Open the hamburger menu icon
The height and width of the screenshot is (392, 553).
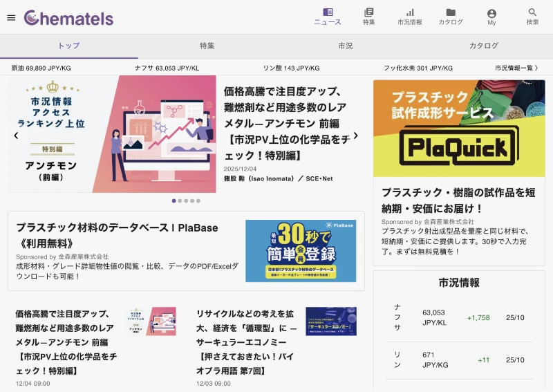11,18
